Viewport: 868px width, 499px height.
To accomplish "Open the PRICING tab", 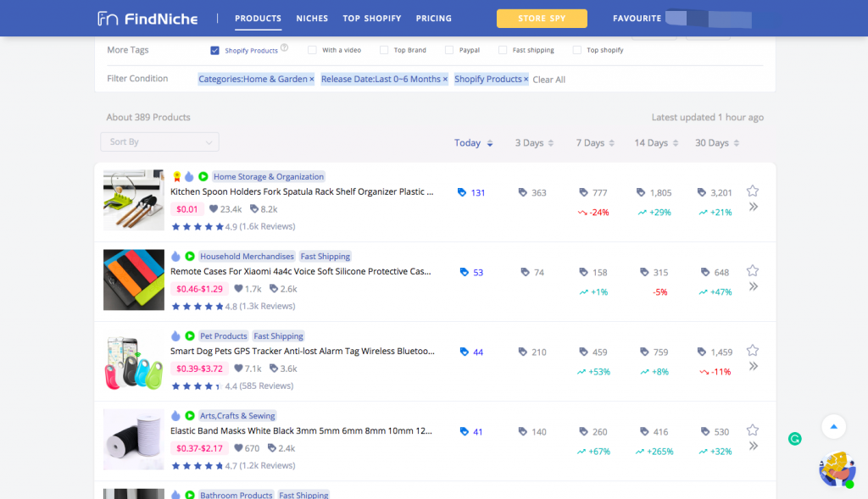I will point(434,19).
